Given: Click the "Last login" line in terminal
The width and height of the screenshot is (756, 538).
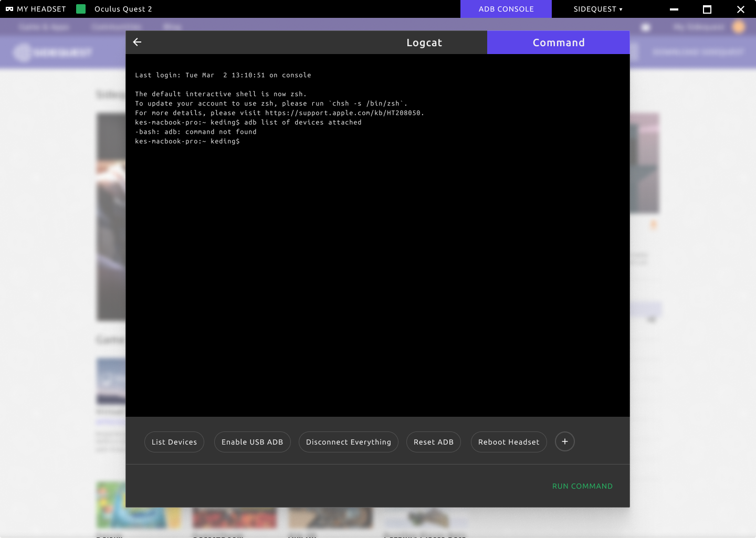Looking at the screenshot, I should [223, 75].
